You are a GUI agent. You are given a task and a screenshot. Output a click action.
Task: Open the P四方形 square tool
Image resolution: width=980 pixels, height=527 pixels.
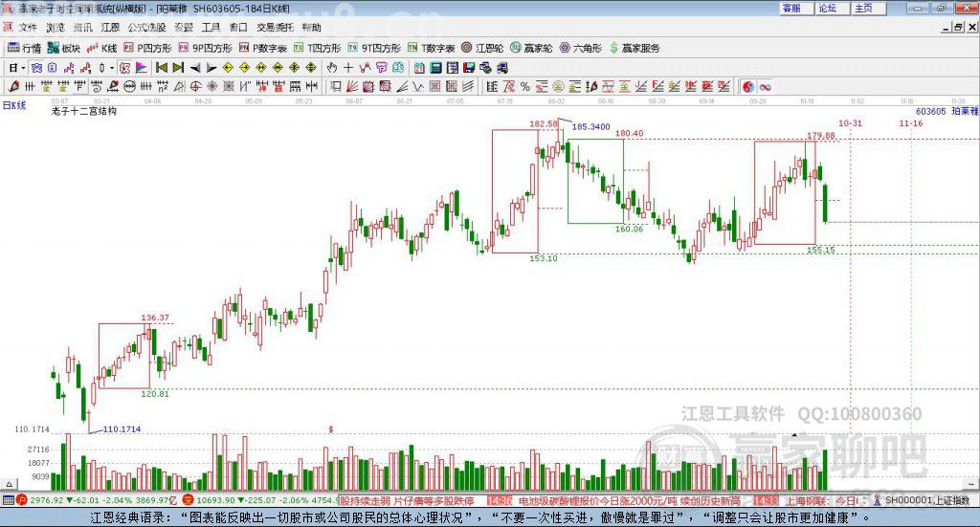click(x=147, y=48)
